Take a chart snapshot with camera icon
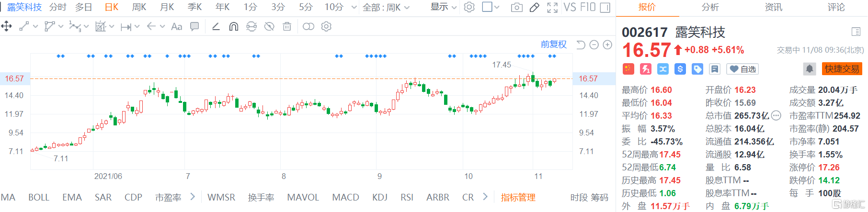This screenshot has width=868, height=212. tap(517, 7)
